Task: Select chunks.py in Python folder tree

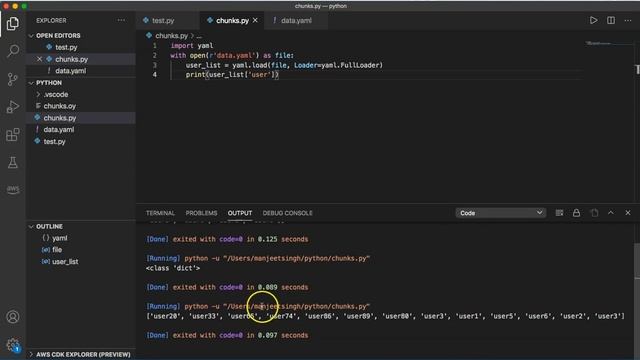Action: point(60,118)
